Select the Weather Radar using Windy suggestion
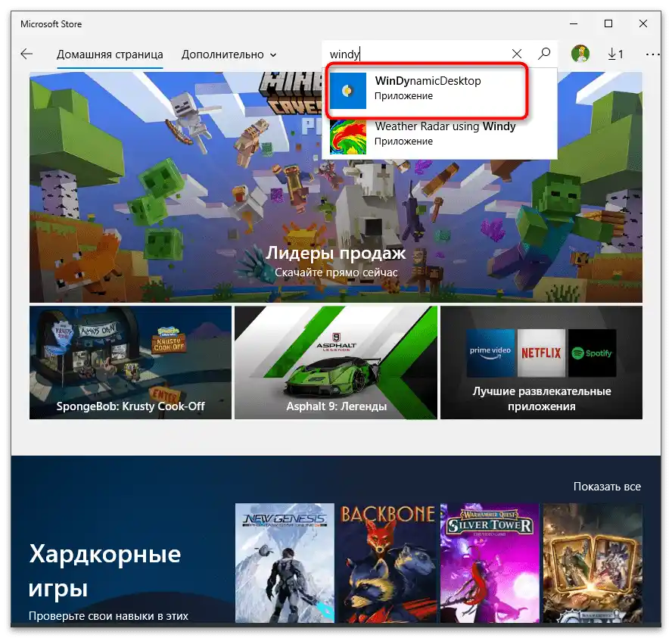The image size is (672, 638). (441, 135)
